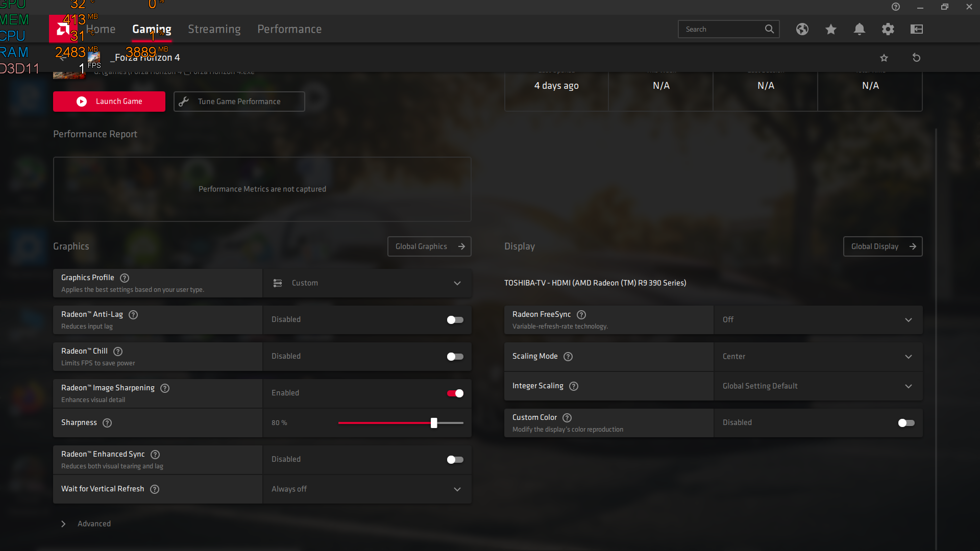Click the Sharpness slider handle

coord(434,423)
